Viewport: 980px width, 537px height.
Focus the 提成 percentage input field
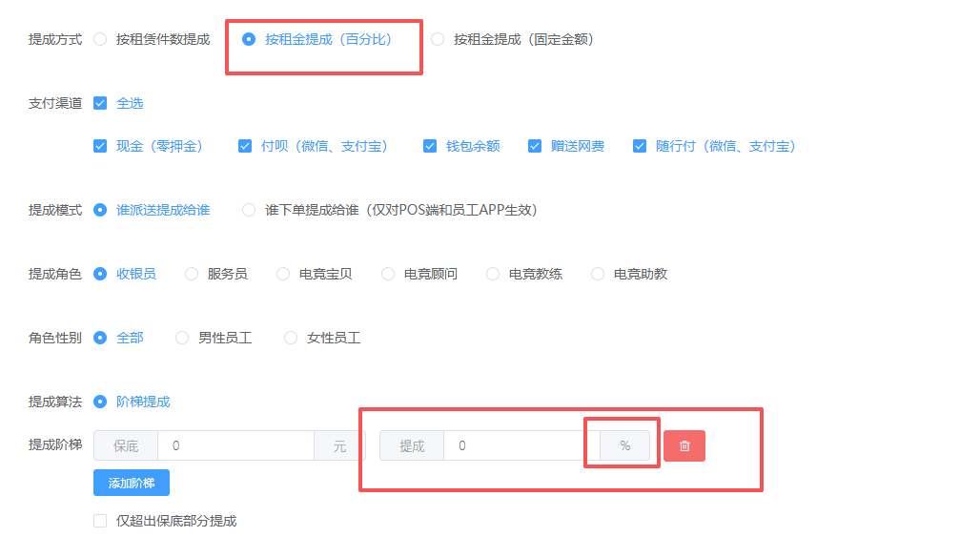(x=521, y=445)
